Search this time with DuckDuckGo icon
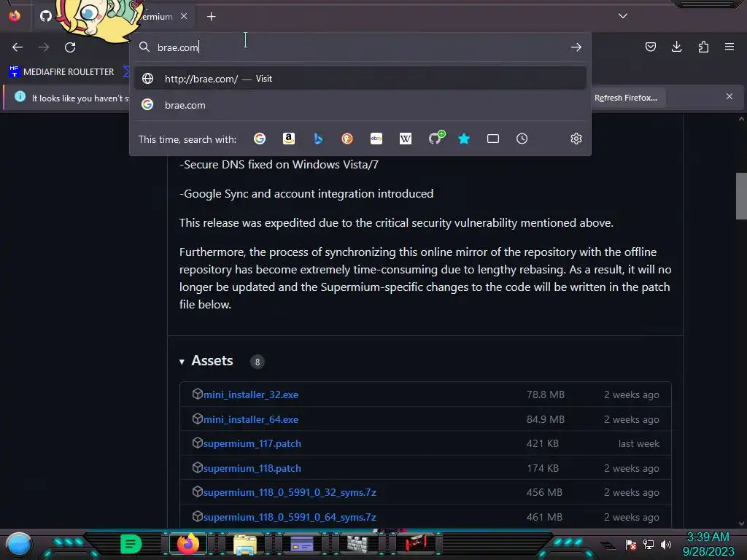747x560 pixels. pyautogui.click(x=347, y=139)
